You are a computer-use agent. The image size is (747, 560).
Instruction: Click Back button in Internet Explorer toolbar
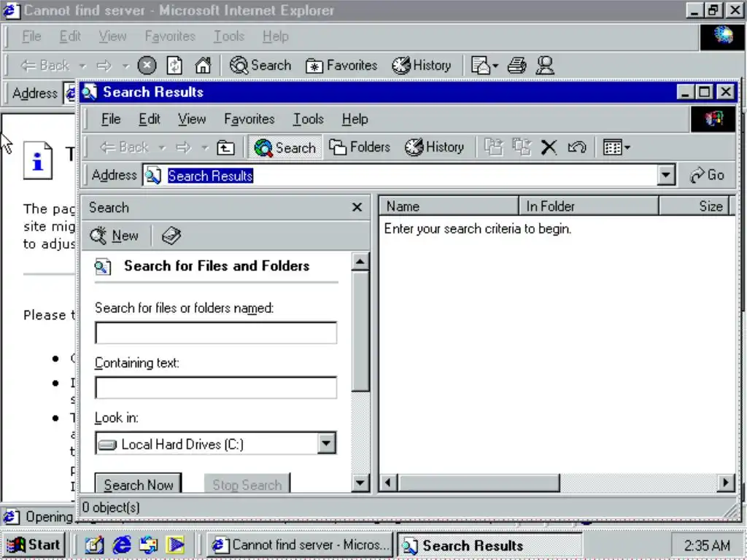coord(45,65)
